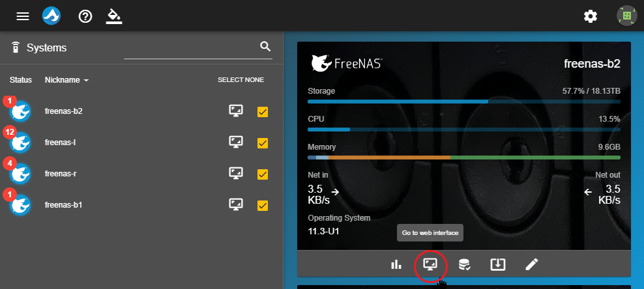Click the FreeNAS logo on card
644x289 pixels.
347,64
